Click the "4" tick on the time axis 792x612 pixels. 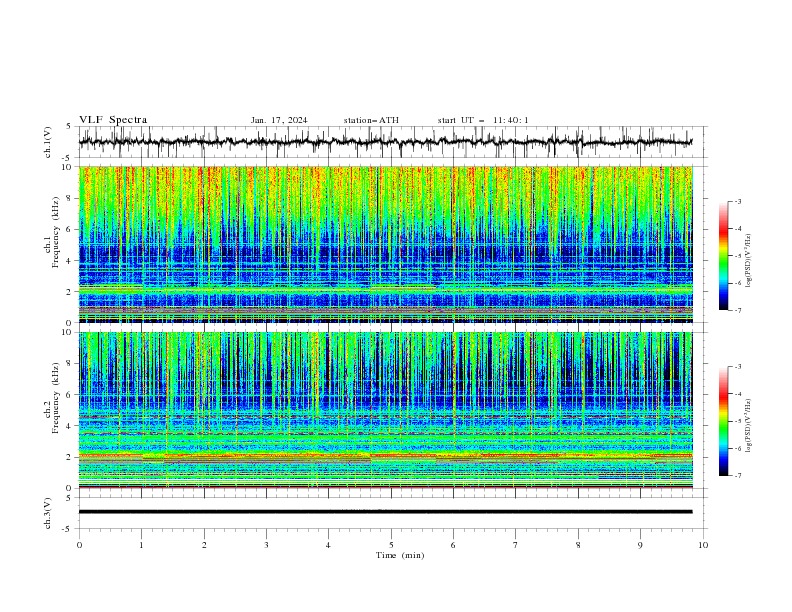coord(329,545)
